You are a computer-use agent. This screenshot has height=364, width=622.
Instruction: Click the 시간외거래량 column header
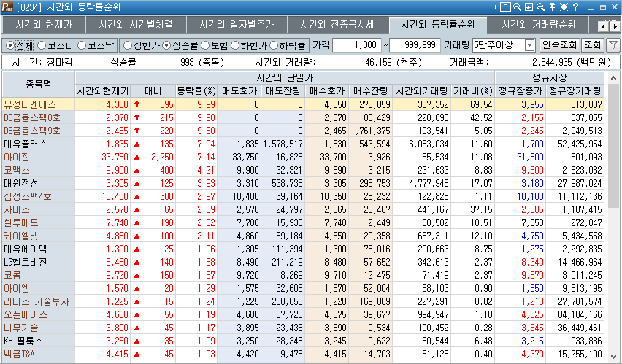[x=422, y=90]
